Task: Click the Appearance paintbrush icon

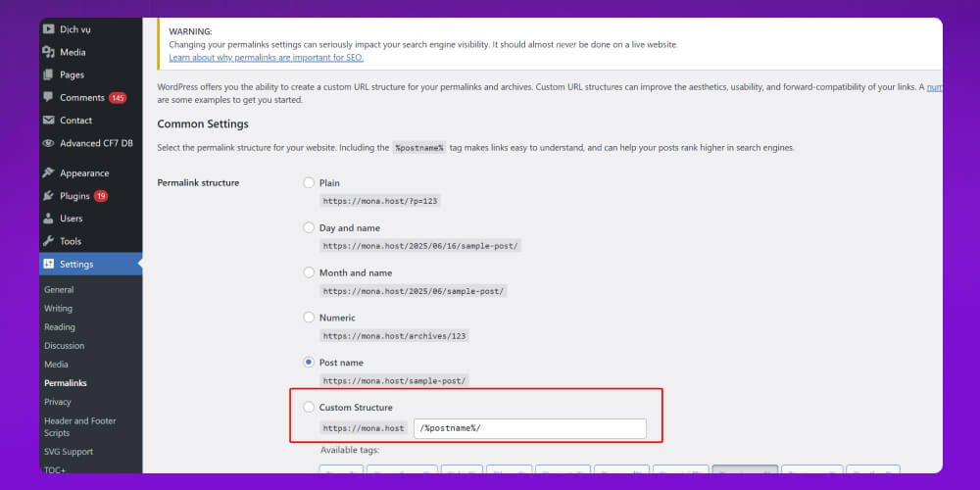Action: [48, 173]
